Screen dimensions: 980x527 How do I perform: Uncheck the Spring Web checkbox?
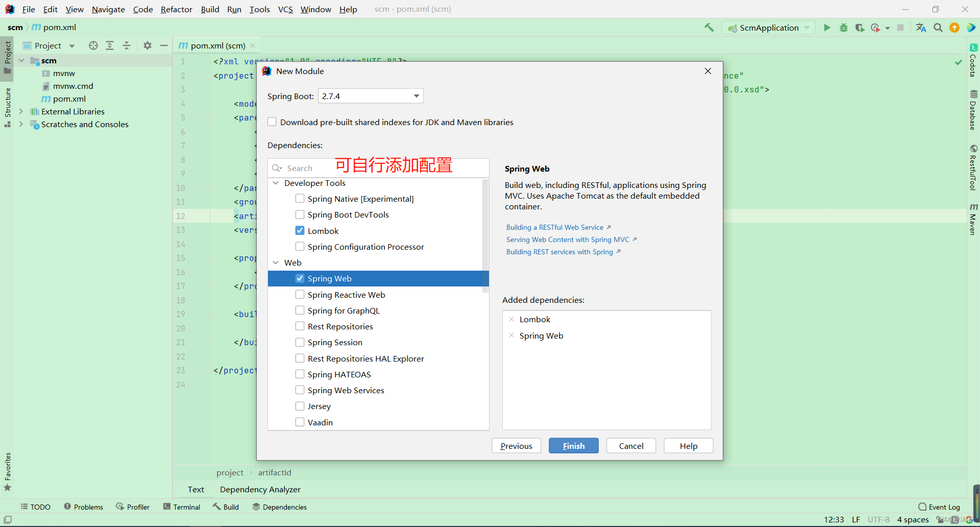coord(300,278)
